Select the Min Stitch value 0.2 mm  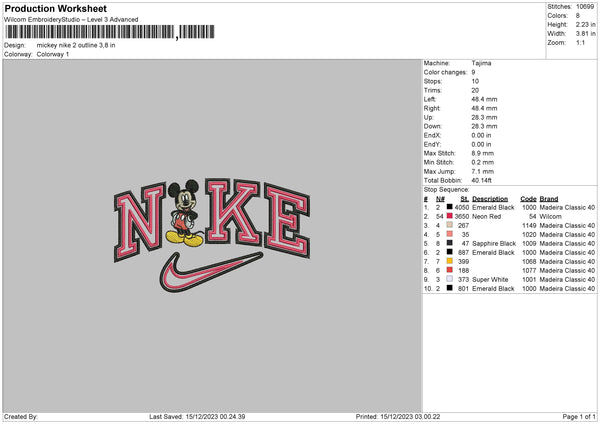pyautogui.click(x=483, y=163)
